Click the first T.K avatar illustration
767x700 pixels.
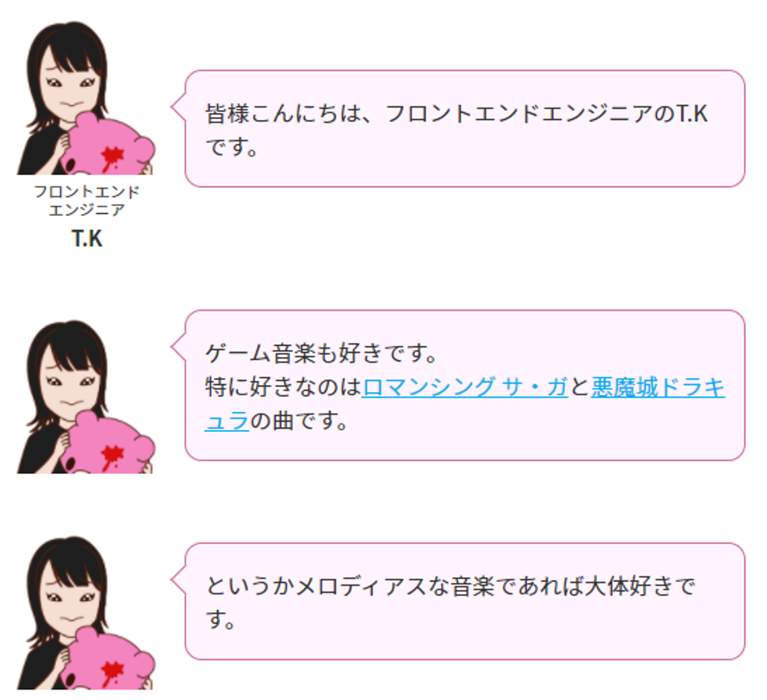click(x=86, y=98)
